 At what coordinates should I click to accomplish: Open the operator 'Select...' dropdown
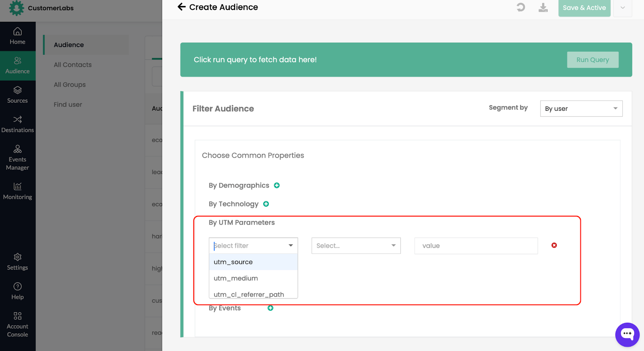pyautogui.click(x=356, y=246)
